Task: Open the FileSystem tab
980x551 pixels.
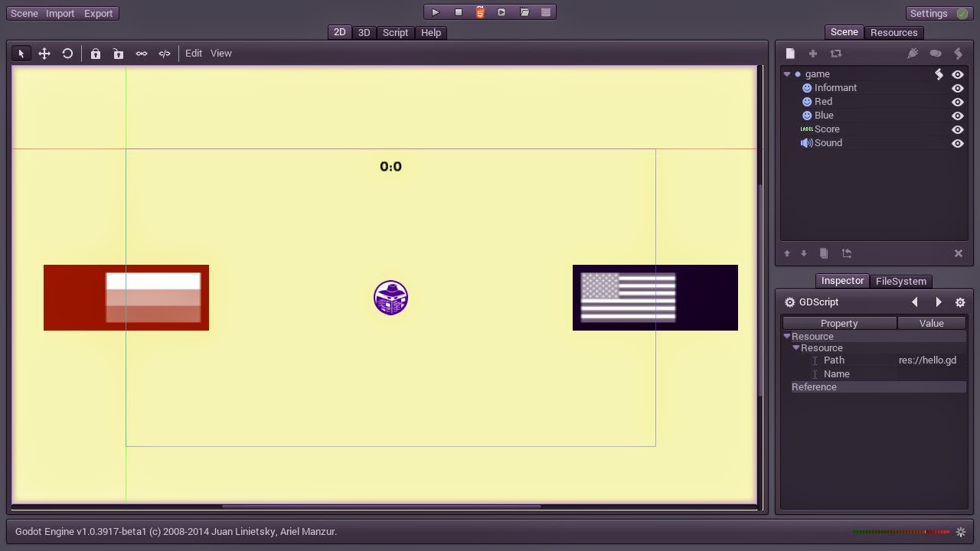Action: point(900,281)
